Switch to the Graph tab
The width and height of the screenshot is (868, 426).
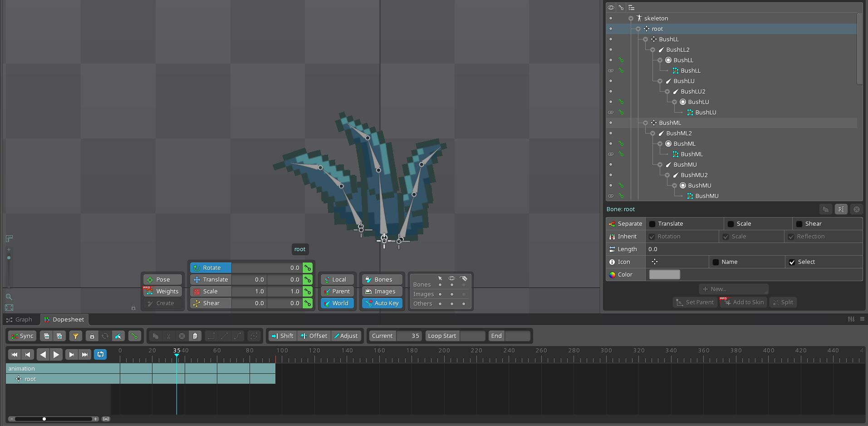tap(20, 320)
